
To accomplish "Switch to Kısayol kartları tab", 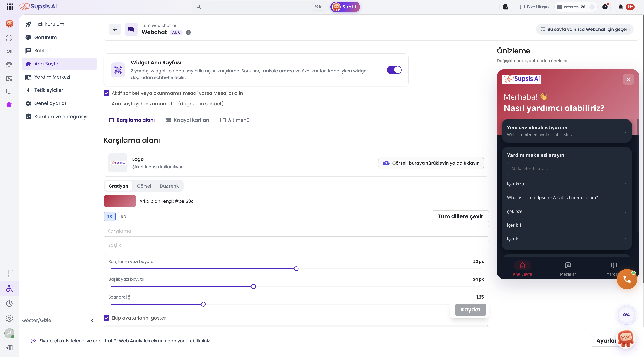I will point(188,120).
